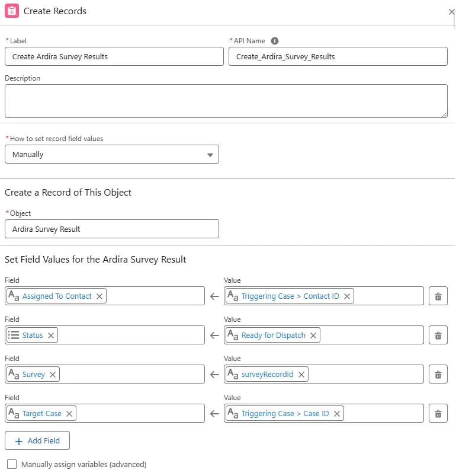
Task: Click the text-type icon on Survey field pill
Action: coord(14,374)
